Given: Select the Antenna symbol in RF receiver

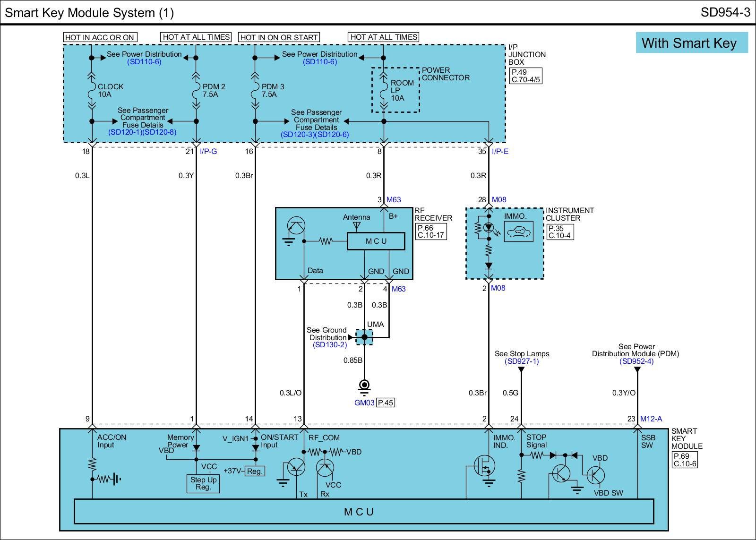Looking at the screenshot, I should 357,226.
